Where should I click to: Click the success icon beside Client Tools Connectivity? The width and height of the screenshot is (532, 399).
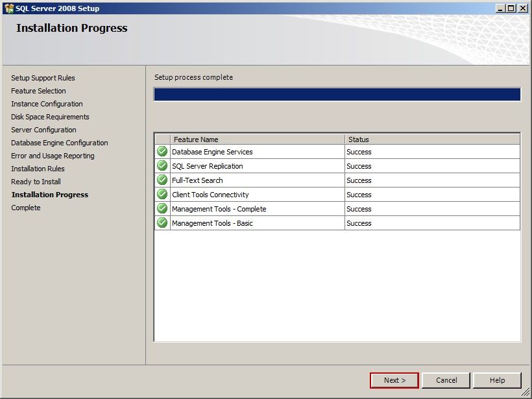[x=162, y=194]
